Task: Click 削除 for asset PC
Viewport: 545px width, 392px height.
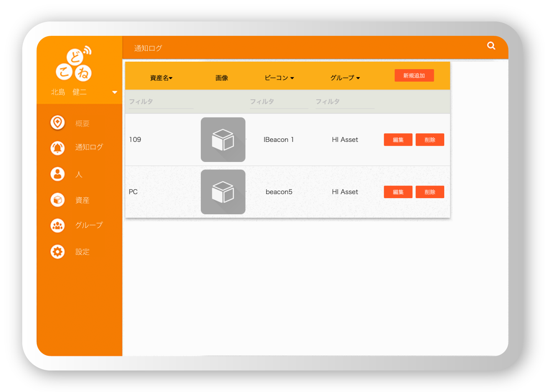Action: click(x=430, y=192)
